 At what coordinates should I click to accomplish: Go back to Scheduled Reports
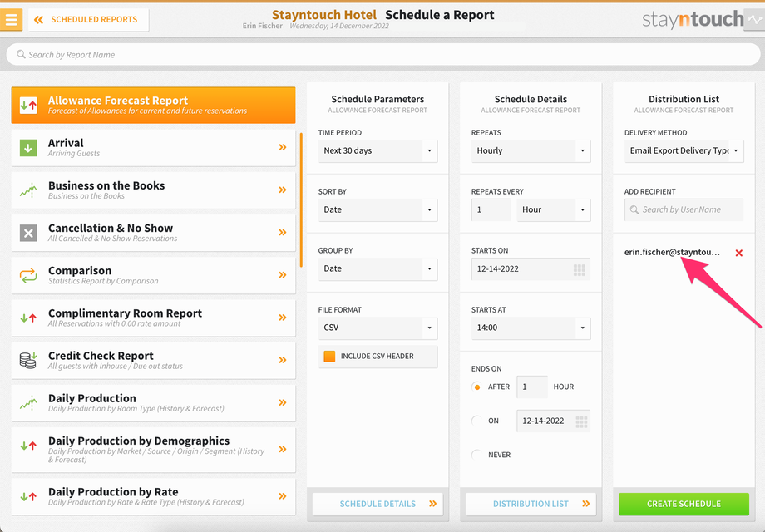pyautogui.click(x=88, y=20)
